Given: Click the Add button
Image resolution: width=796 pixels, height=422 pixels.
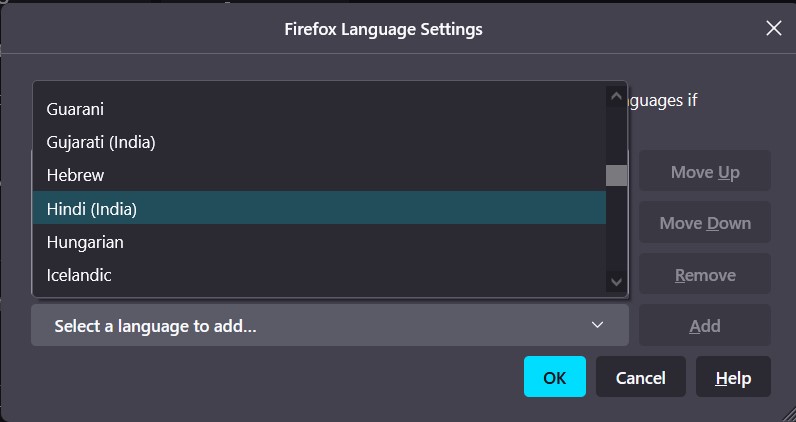Looking at the screenshot, I should pyautogui.click(x=705, y=326).
